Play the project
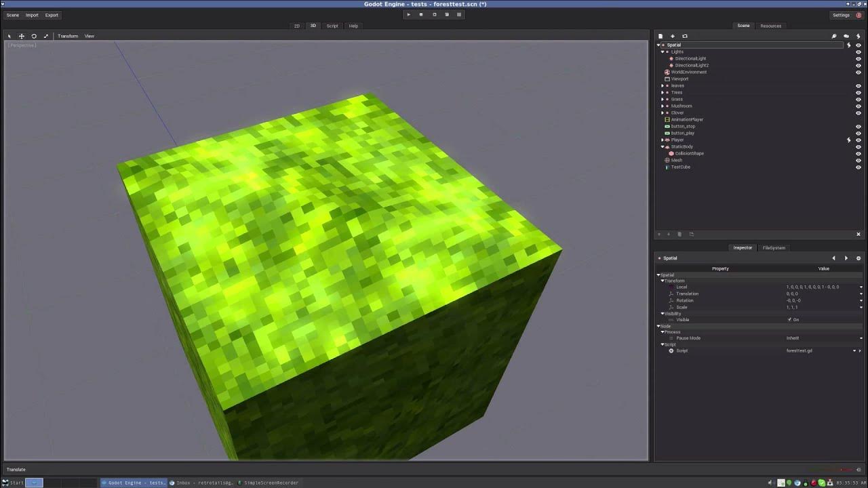Screen dimensions: 868x488 408,14
